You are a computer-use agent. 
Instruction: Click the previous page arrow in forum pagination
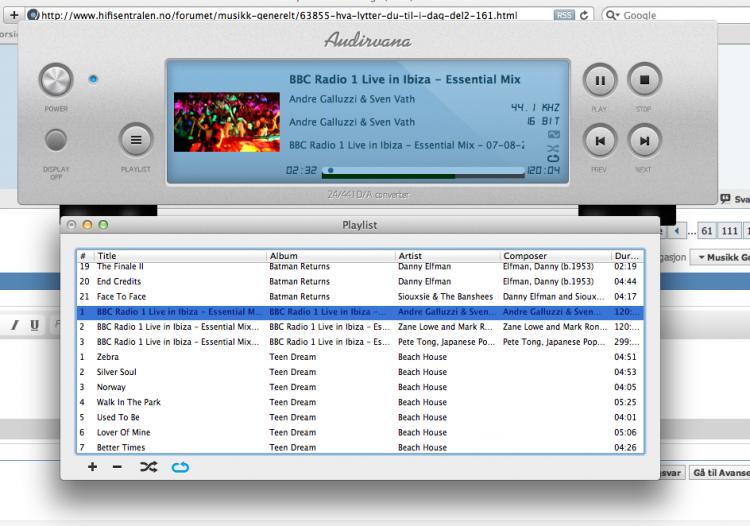point(676,231)
